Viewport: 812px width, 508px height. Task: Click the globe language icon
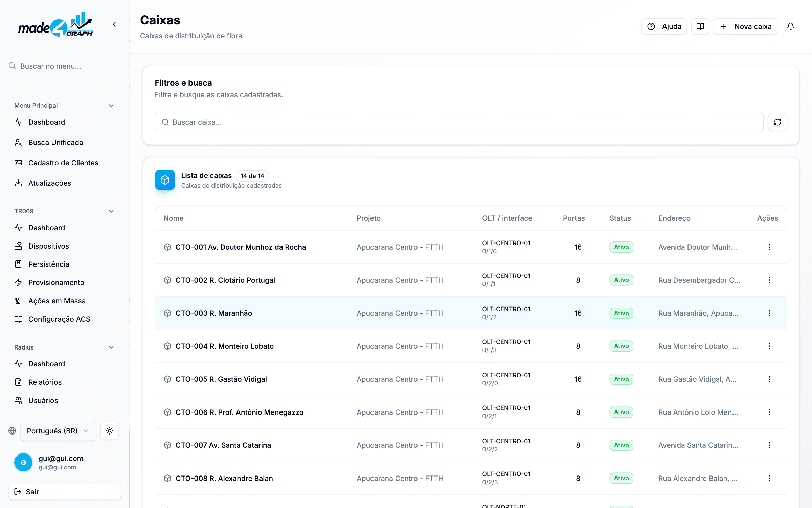[12, 431]
